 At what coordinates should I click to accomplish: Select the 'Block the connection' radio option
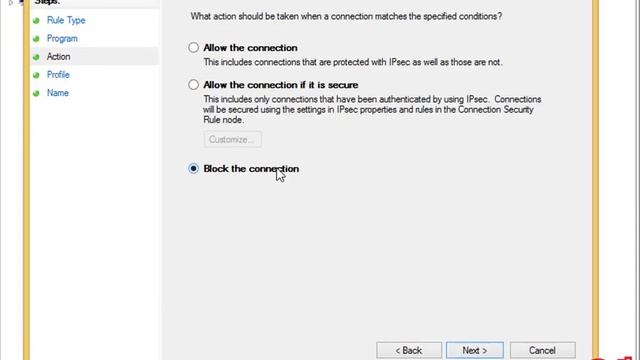click(x=193, y=168)
